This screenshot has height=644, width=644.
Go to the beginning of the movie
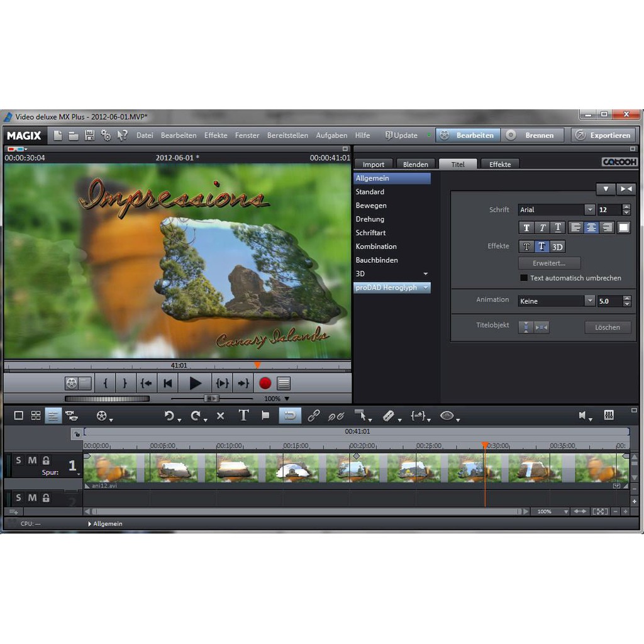tap(167, 383)
